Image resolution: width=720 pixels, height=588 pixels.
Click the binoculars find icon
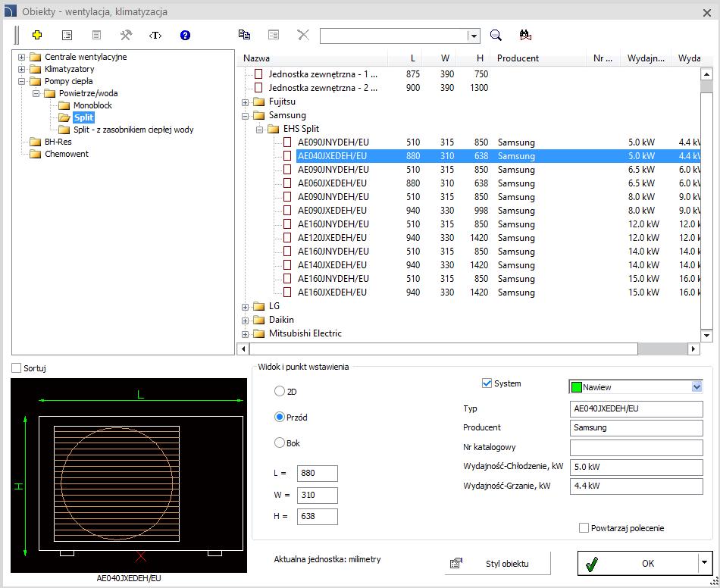tap(525, 35)
